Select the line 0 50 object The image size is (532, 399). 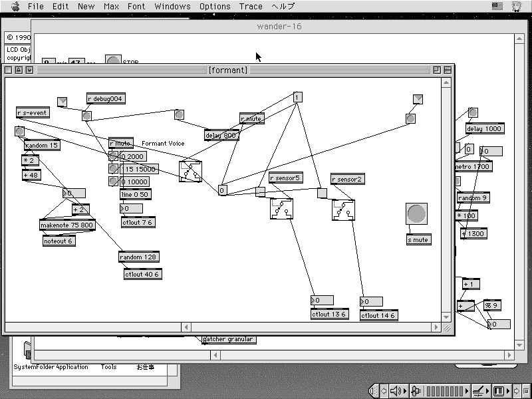(136, 194)
